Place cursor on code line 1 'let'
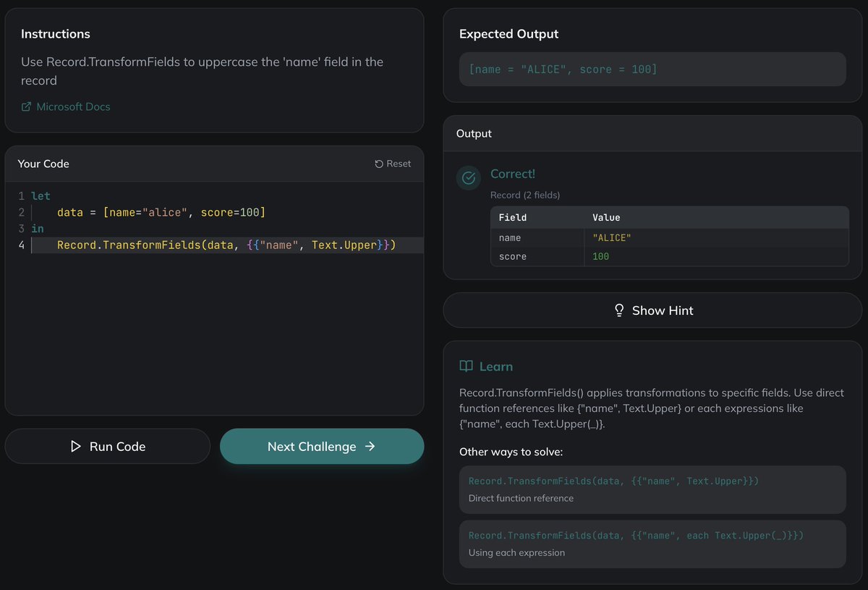 coord(41,196)
